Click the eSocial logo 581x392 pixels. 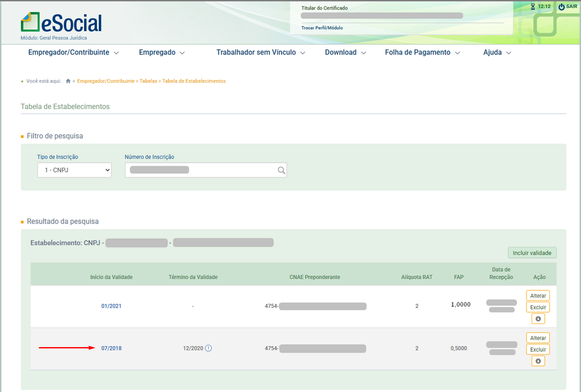tap(61, 23)
